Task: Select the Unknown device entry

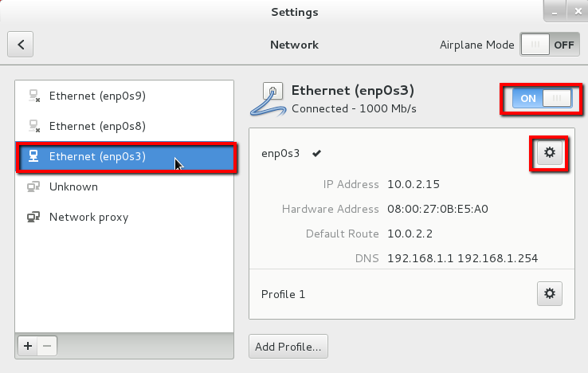Action: [124, 186]
